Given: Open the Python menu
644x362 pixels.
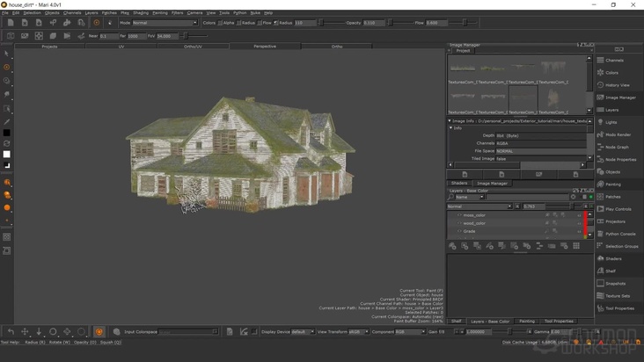Looking at the screenshot, I should point(240,12).
